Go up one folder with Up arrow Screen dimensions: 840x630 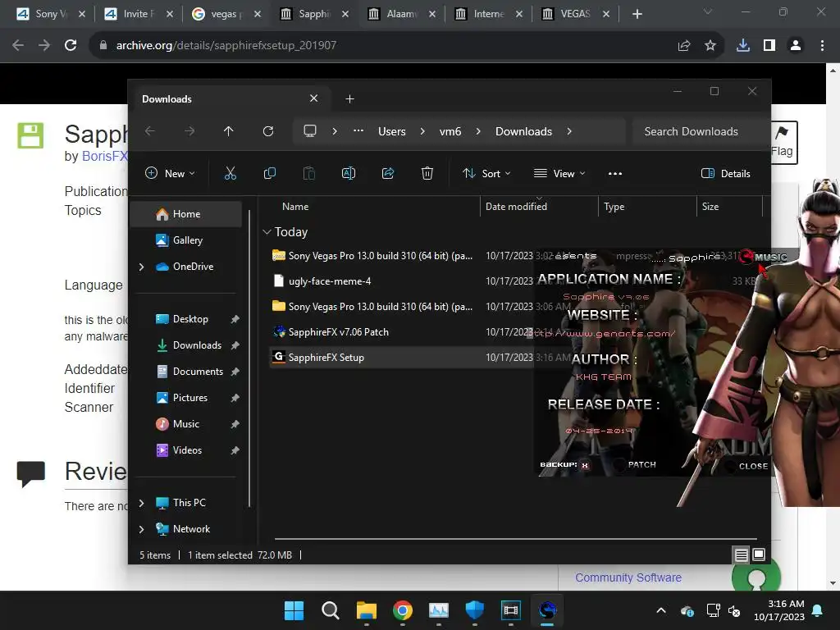[228, 131]
